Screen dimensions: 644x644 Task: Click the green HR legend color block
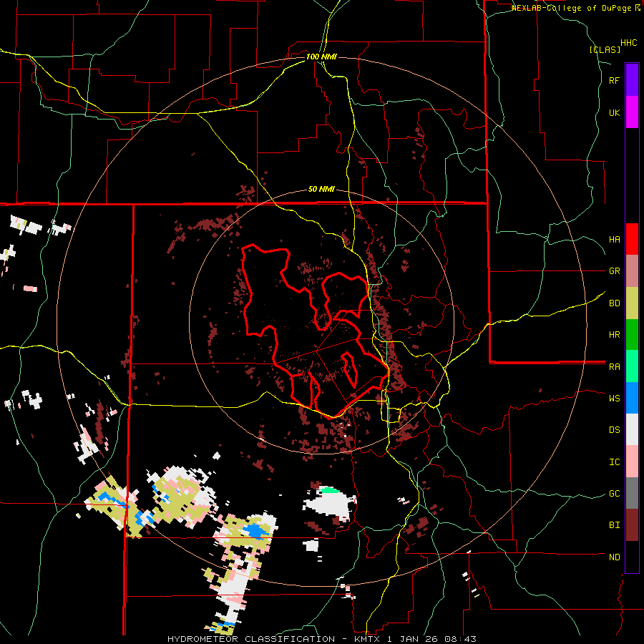pyautogui.click(x=632, y=335)
